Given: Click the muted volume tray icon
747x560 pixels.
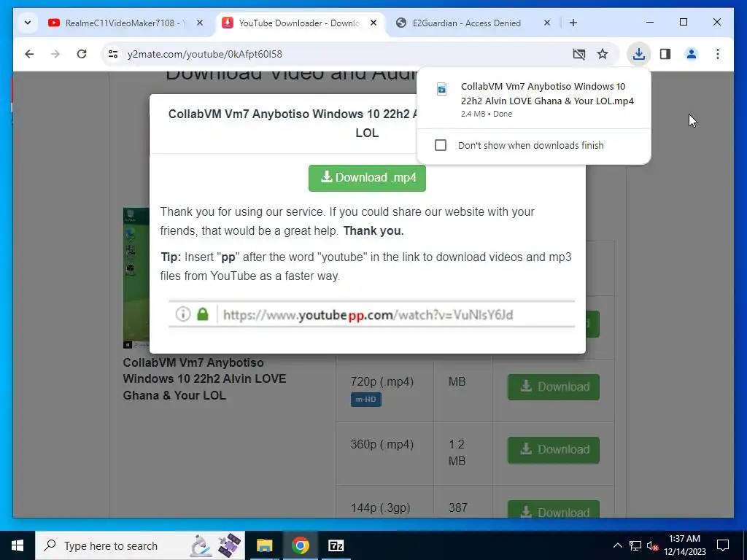Looking at the screenshot, I should [x=652, y=546].
